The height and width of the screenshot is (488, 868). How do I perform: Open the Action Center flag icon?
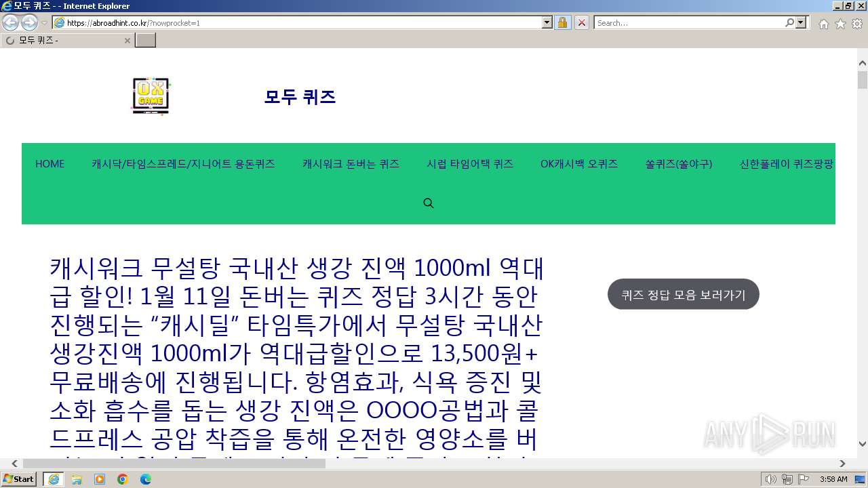coord(804,479)
